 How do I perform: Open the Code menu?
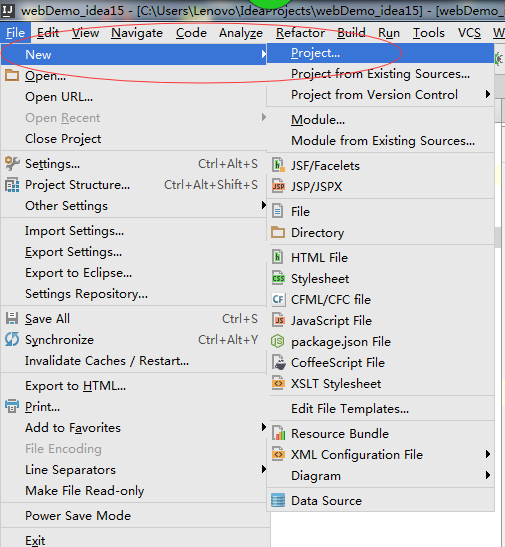(191, 33)
